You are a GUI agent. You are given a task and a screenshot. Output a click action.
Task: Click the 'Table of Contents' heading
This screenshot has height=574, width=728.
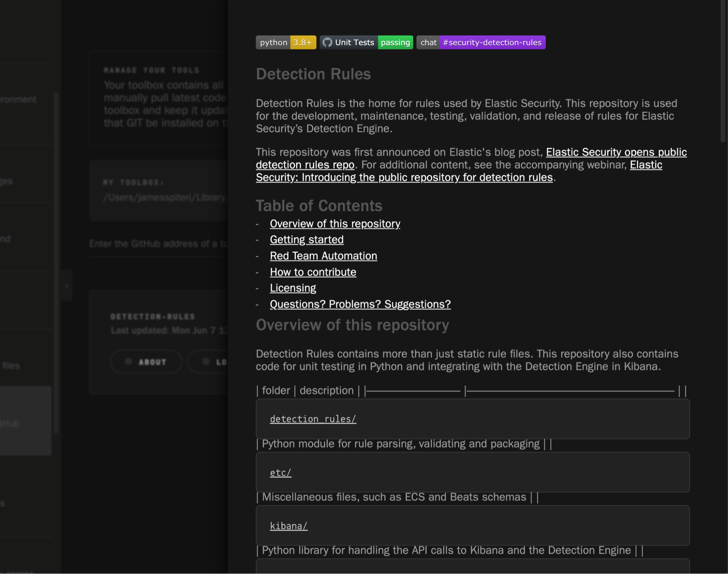tap(319, 206)
